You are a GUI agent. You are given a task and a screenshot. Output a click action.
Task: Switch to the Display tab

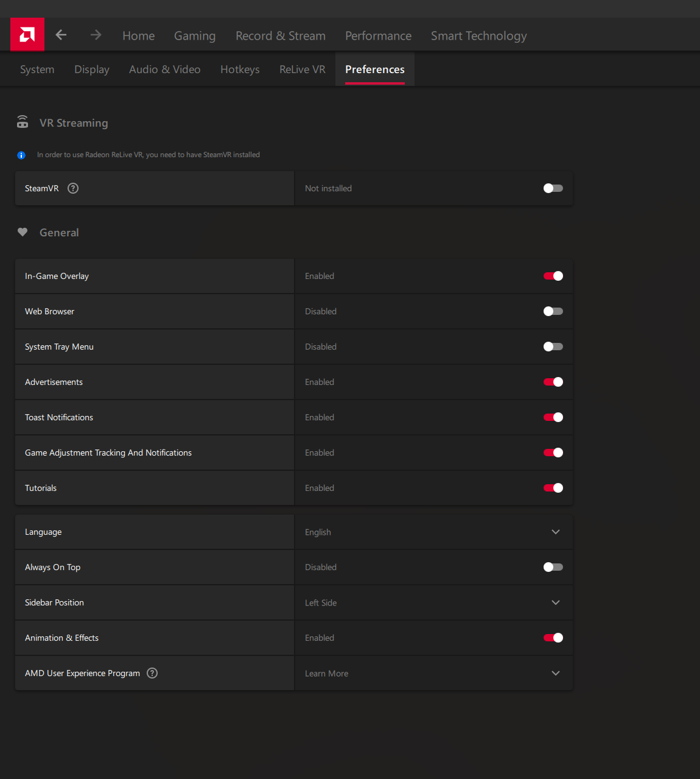coord(92,69)
